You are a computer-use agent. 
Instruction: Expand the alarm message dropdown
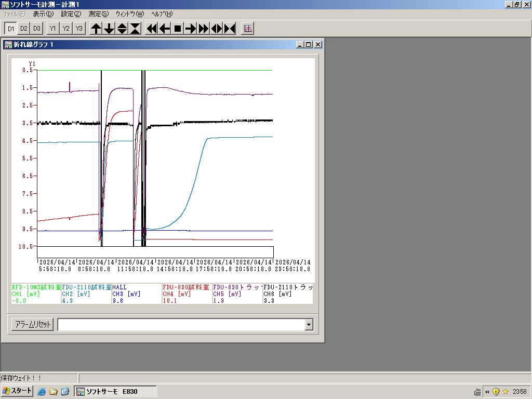pos(309,325)
